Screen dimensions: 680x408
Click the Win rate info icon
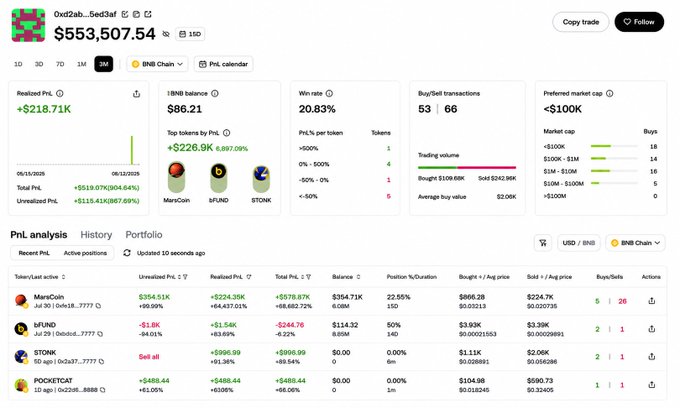[329, 93]
